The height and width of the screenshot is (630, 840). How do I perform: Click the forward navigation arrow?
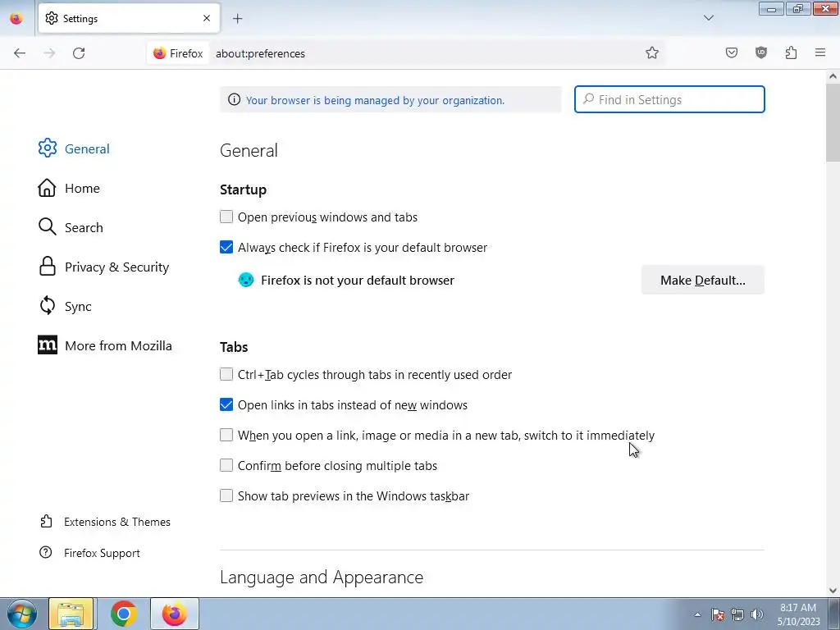click(49, 53)
